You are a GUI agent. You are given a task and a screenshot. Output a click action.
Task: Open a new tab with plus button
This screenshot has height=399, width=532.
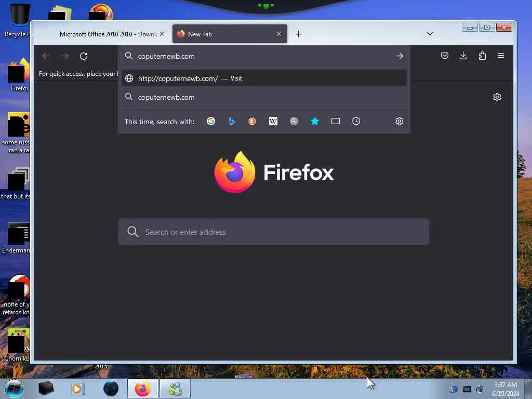pyautogui.click(x=298, y=34)
